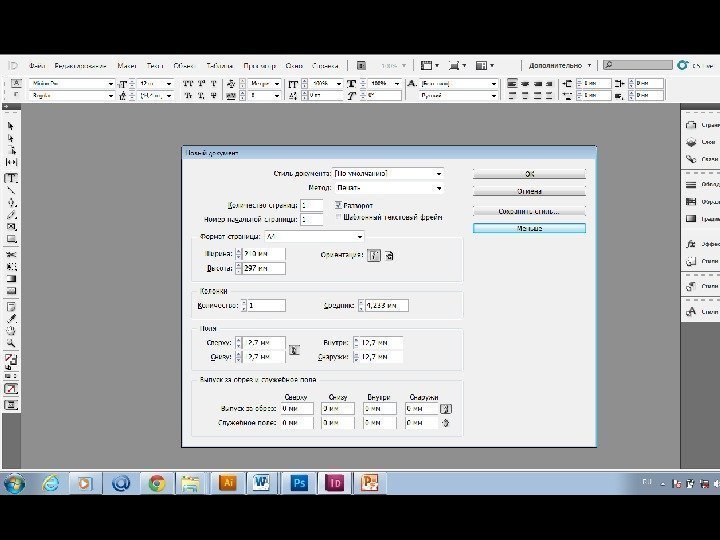Open the Макет menu
This screenshot has width=720, height=540.
127,66
